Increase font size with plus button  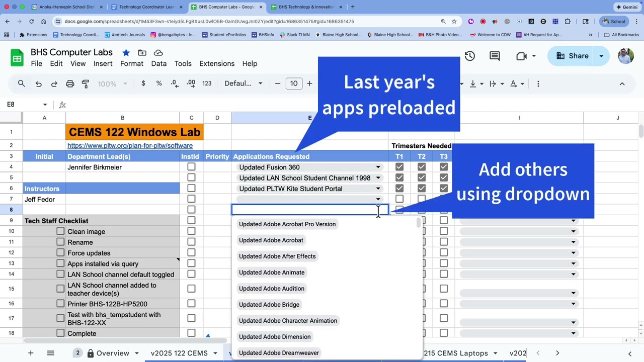309,83
